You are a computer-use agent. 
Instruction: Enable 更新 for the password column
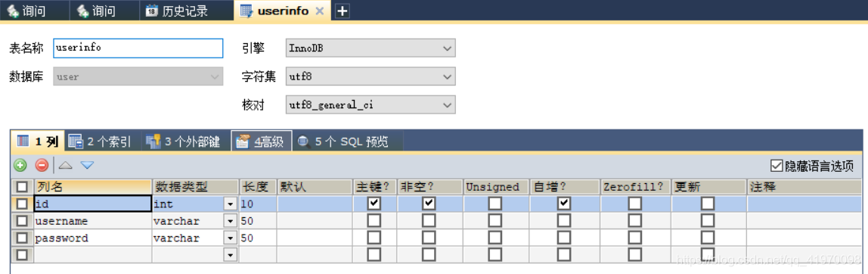[708, 238]
